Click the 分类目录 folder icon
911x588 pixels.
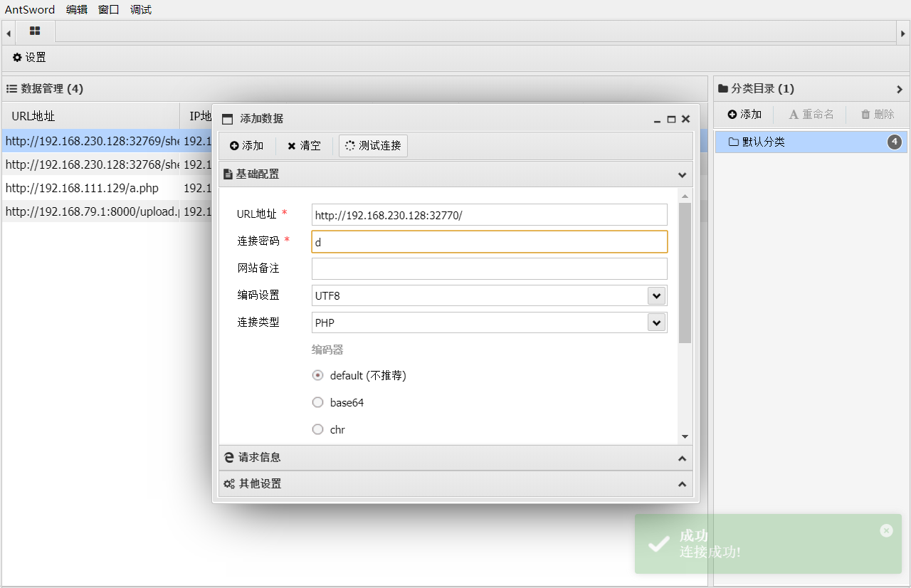point(723,88)
